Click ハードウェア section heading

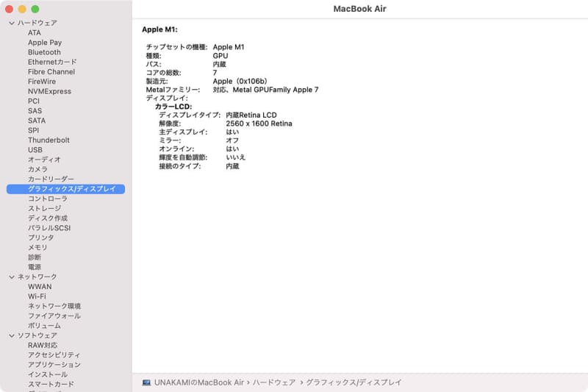37,24
